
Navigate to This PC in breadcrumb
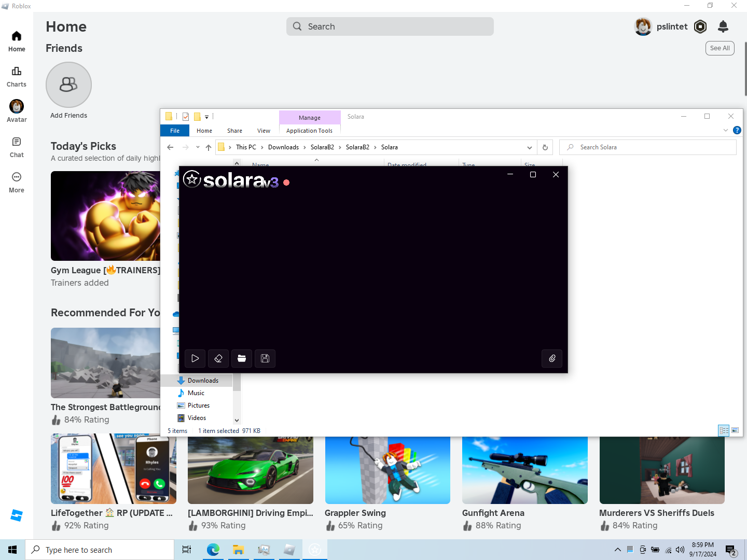(x=246, y=147)
